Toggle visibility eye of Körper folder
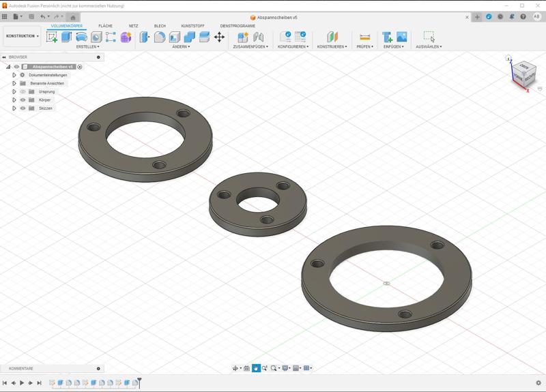 23,100
